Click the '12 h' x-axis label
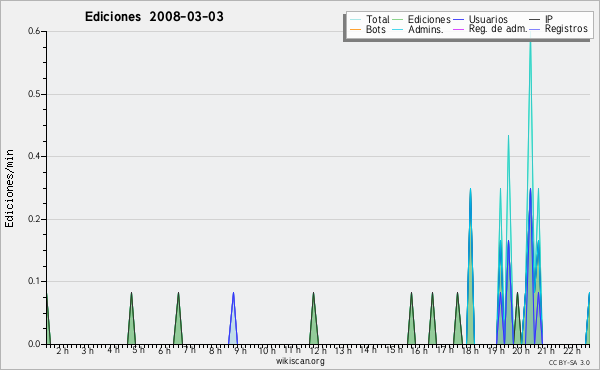This screenshot has height=370, width=600. pos(318,350)
